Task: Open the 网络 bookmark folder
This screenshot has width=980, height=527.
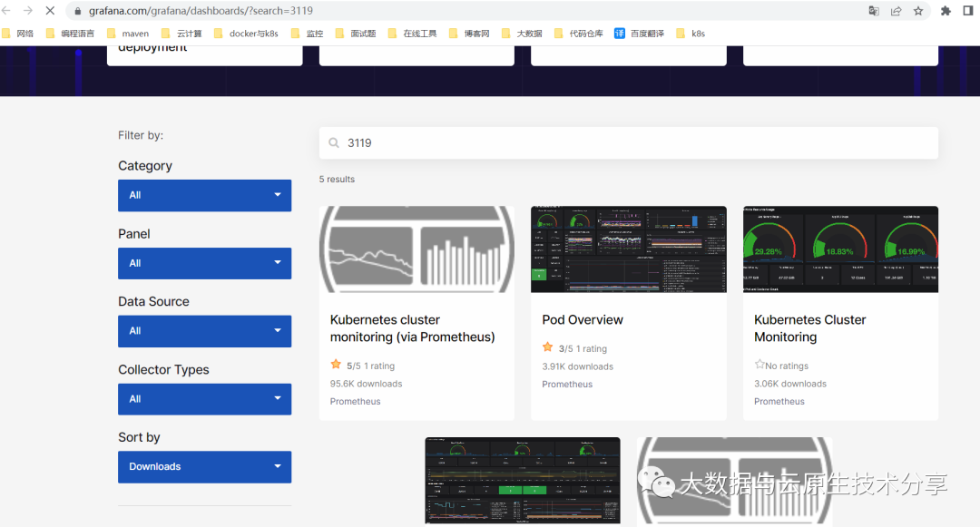Action: (x=17, y=34)
